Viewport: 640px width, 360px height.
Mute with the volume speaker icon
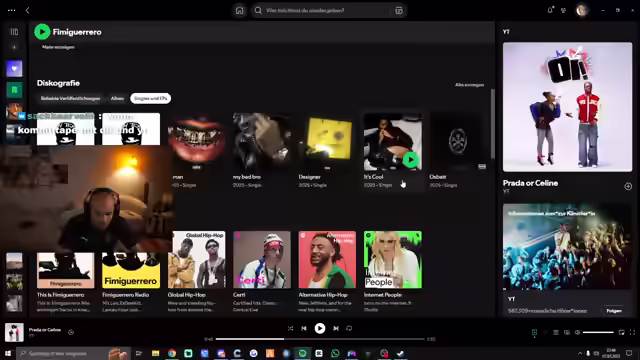click(578, 332)
